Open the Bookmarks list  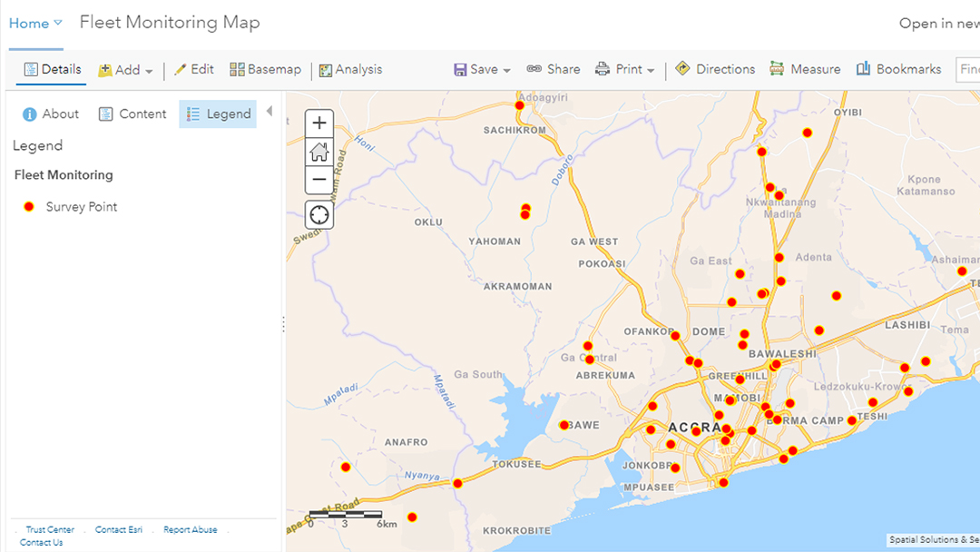[x=898, y=69]
